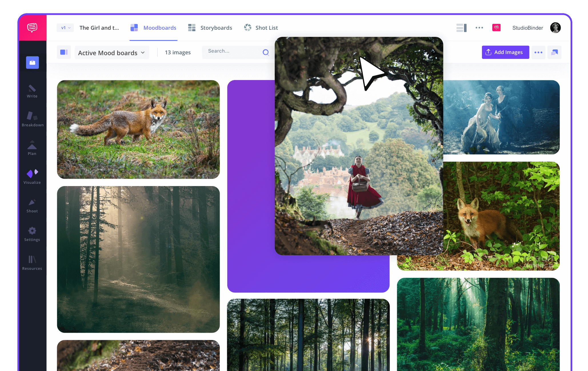Select the tall tree trunks forest thumbnail
Image resolution: width=588 pixels, height=371 pixels.
308,335
